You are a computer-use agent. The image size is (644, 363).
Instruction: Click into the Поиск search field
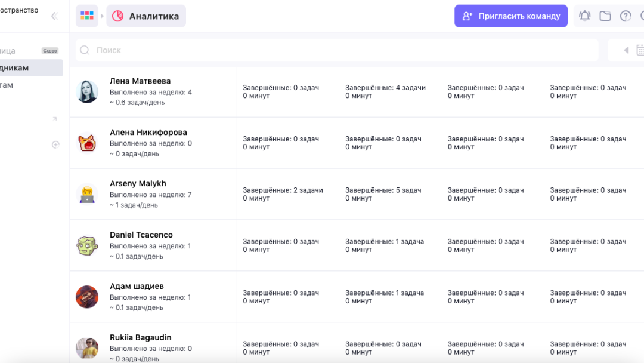pyautogui.click(x=340, y=50)
